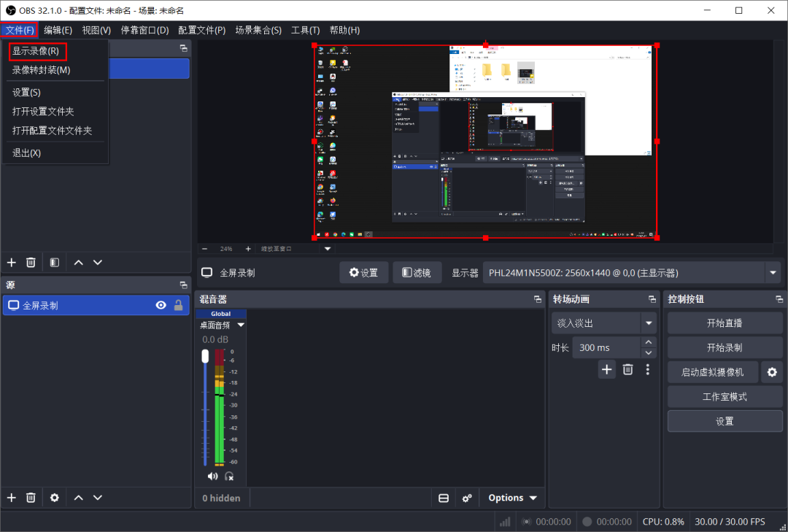Open the virtual camera settings gear
The height and width of the screenshot is (532, 788).
coord(770,372)
